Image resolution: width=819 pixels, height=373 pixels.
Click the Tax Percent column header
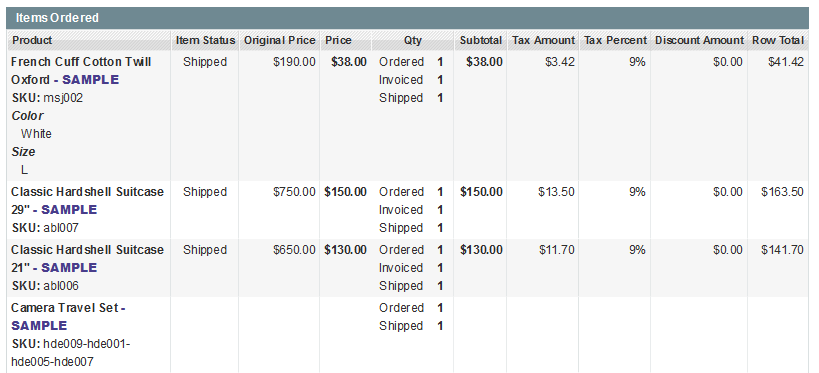(x=615, y=40)
